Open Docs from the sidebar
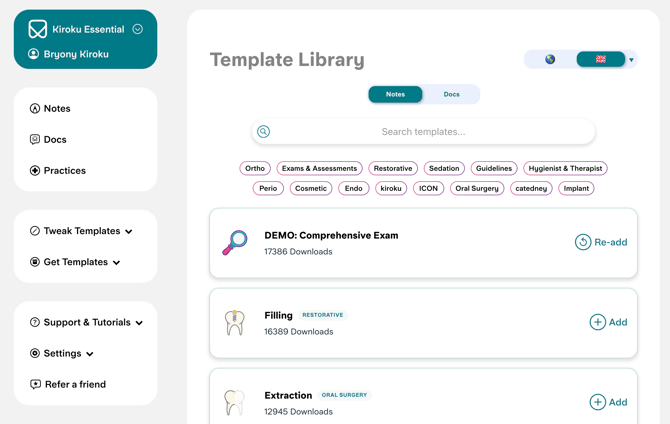This screenshot has width=670, height=424. pyautogui.click(x=55, y=140)
